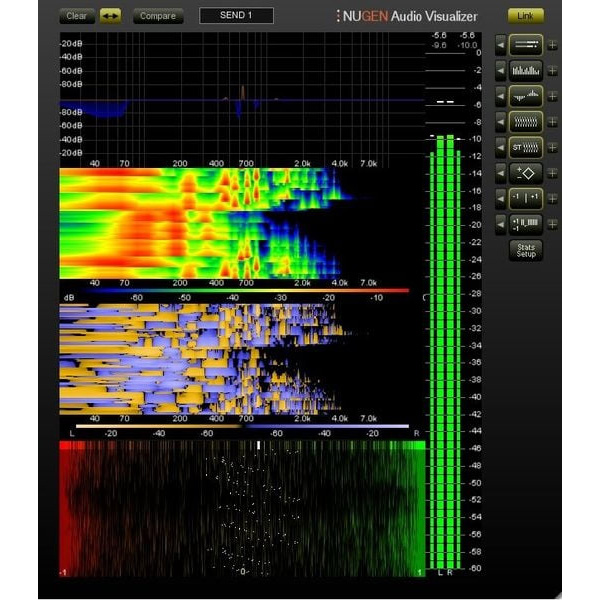This screenshot has width=600, height=600.
Task: Expand the plus next to the vectorscope view
Action: pyautogui.click(x=552, y=173)
